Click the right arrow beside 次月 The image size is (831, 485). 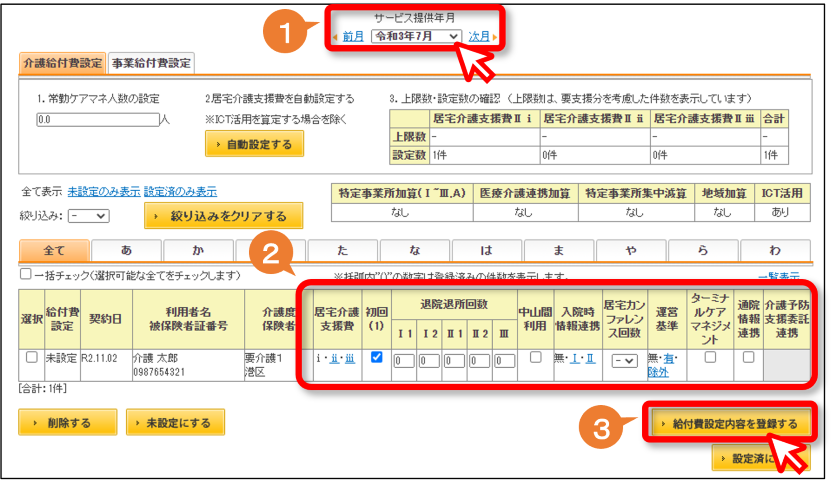click(x=494, y=37)
